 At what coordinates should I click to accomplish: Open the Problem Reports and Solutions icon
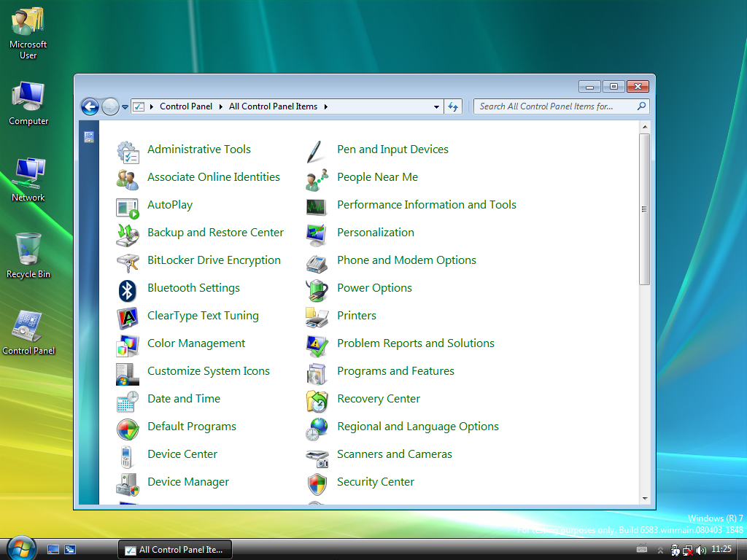[317, 346]
